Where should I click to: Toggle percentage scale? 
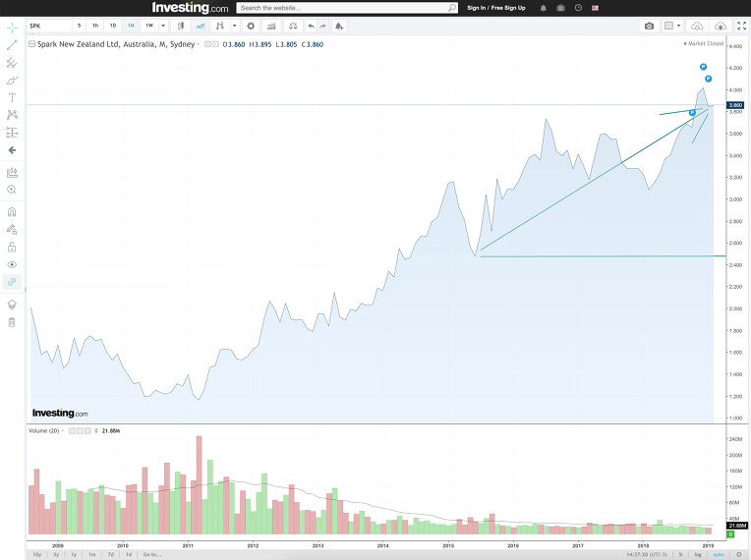click(x=680, y=554)
